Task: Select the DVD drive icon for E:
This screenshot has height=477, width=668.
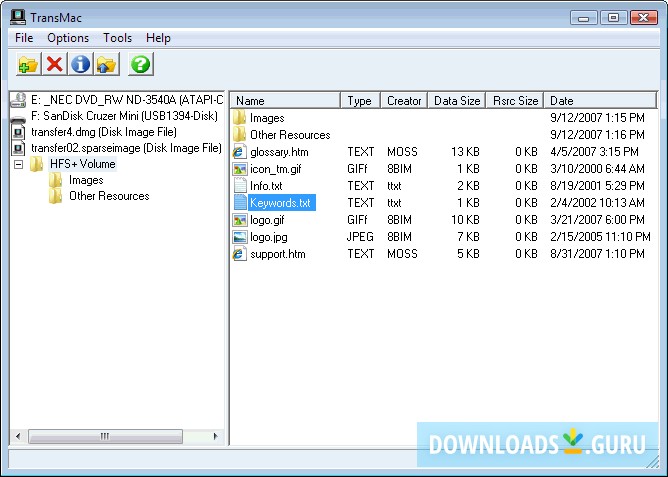Action: coord(18,100)
